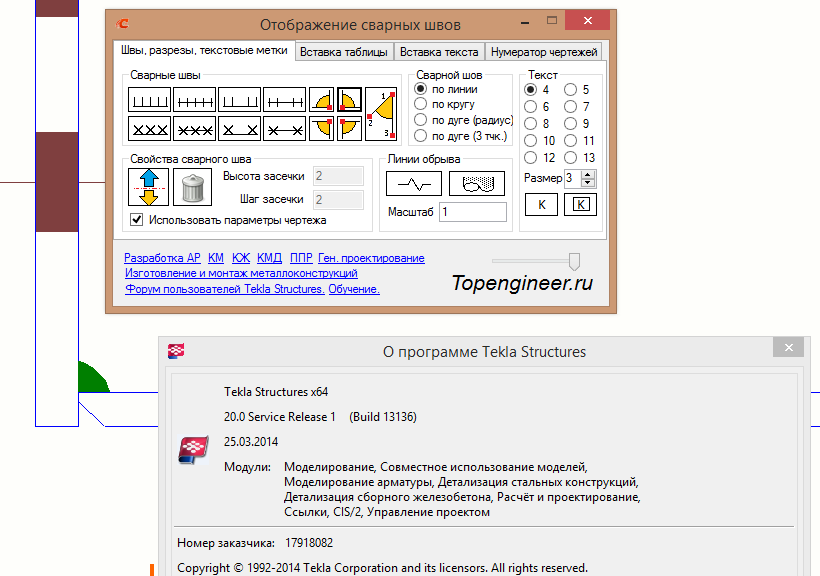Select continuous weld with ticks crossing the line

pyautogui.click(x=194, y=99)
